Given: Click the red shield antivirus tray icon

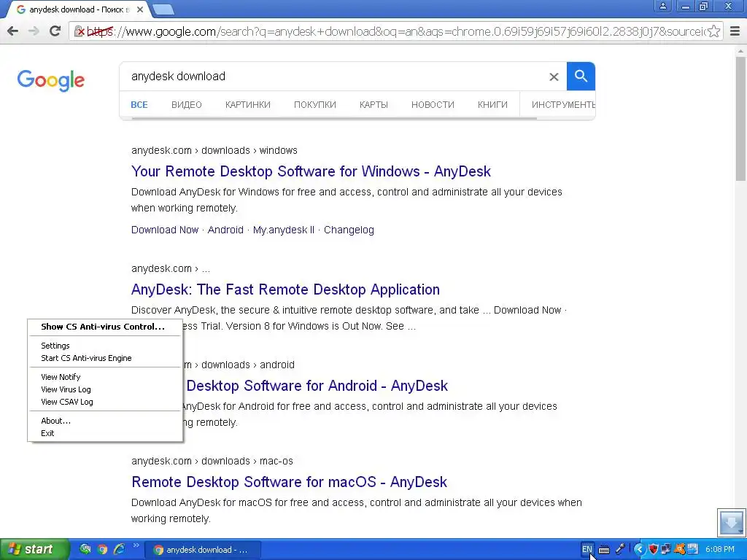Looking at the screenshot, I should point(653,550).
